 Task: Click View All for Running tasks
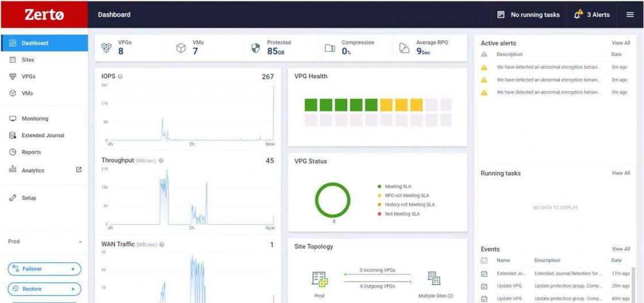[x=620, y=173]
